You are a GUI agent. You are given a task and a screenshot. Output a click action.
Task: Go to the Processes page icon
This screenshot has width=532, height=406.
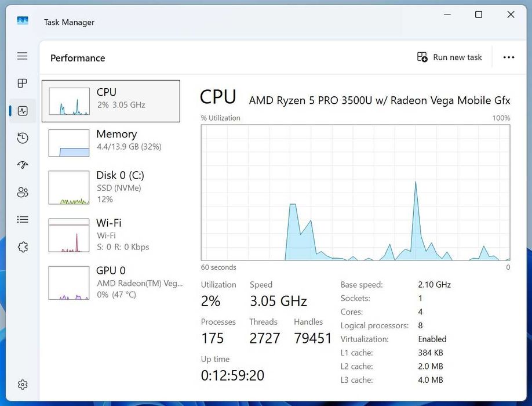pos(22,84)
